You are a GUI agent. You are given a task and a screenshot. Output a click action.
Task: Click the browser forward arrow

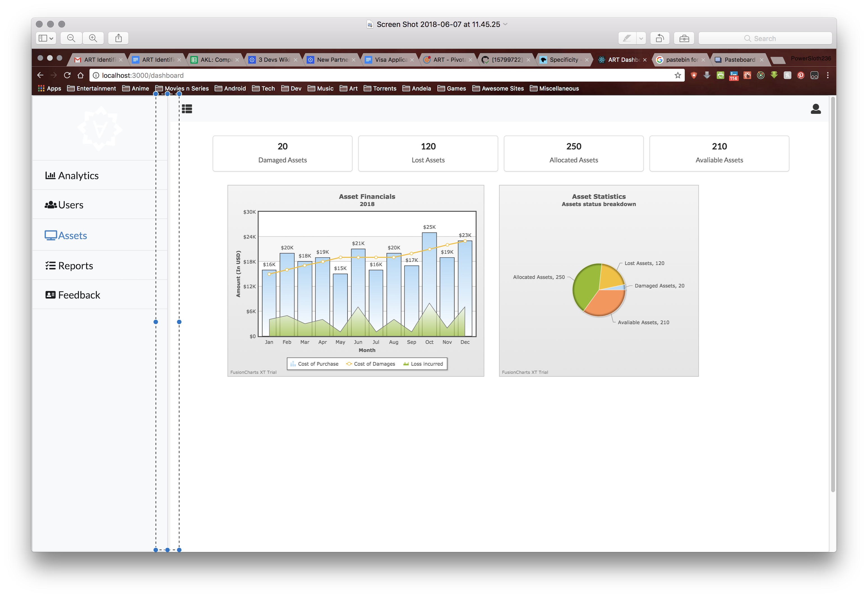(54, 75)
